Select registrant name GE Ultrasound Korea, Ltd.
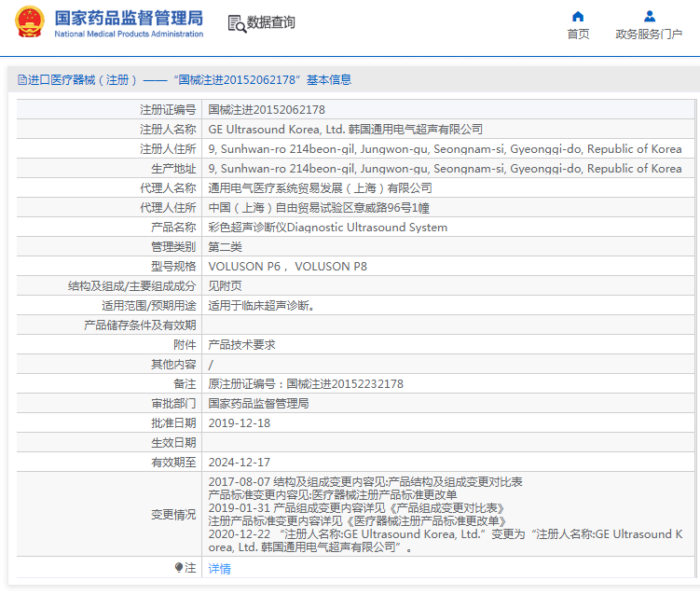 pyautogui.click(x=345, y=130)
